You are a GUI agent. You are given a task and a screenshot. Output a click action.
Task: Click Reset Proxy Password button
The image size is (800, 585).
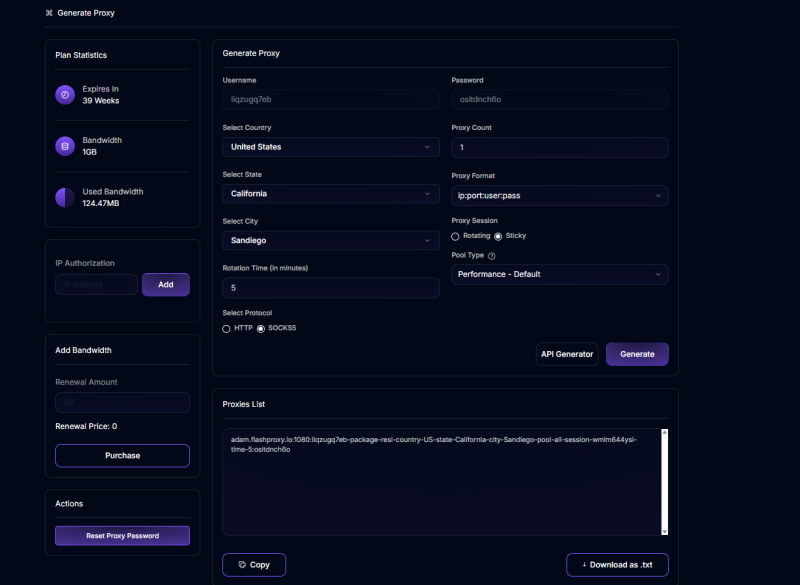point(122,536)
